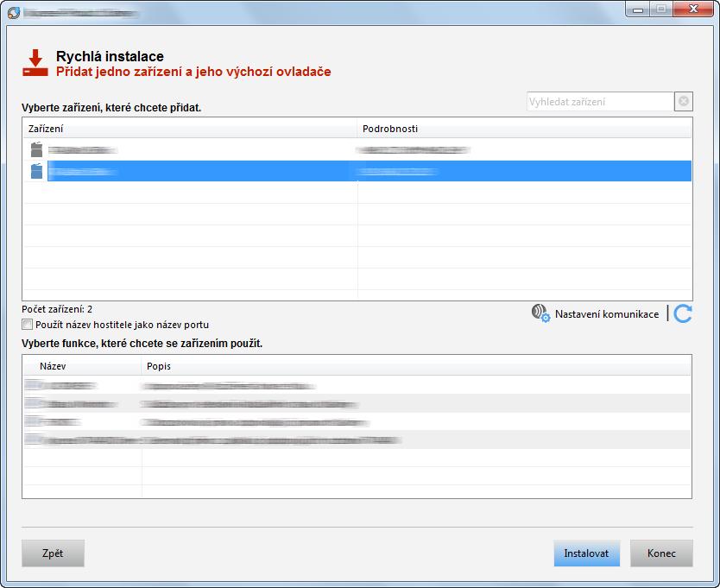Click the Popis column header
720x588 pixels.
[x=415, y=366]
